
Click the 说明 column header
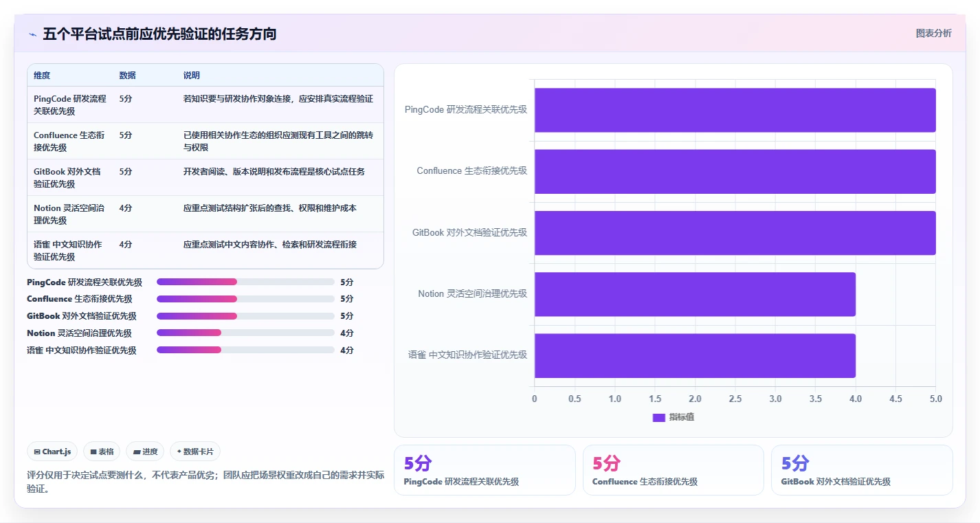(192, 76)
